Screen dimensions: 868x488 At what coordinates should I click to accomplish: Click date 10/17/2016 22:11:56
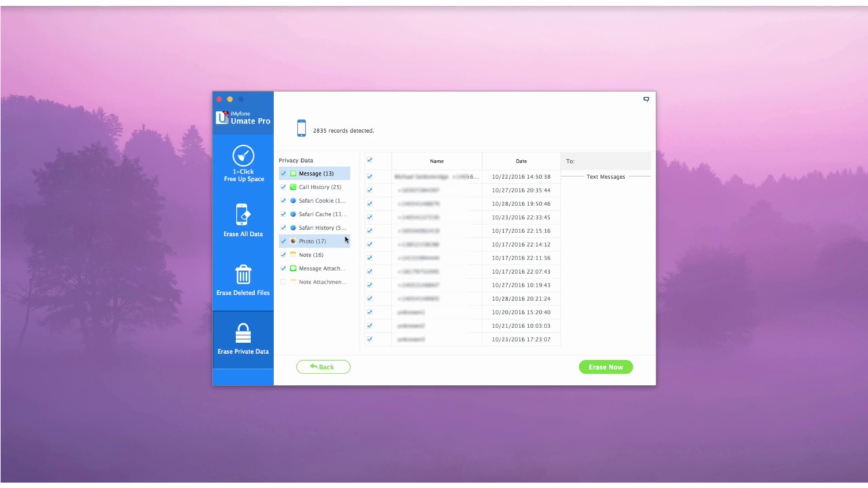click(x=521, y=258)
